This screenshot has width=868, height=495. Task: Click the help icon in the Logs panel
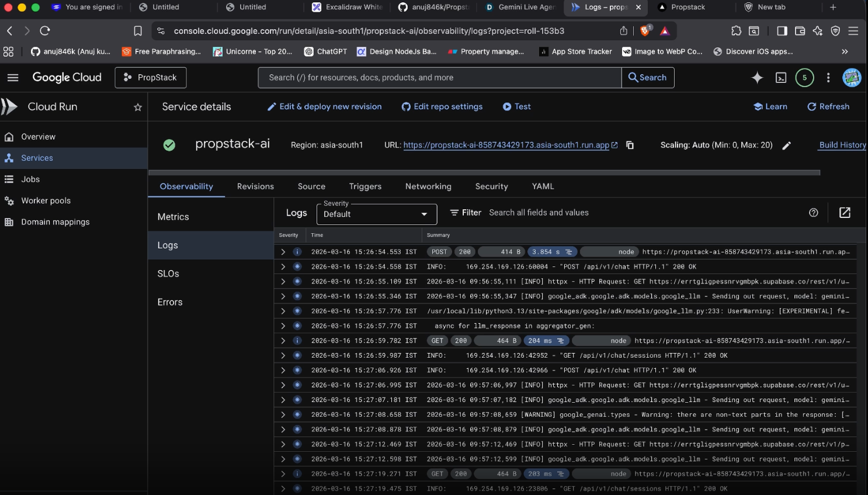pyautogui.click(x=813, y=213)
